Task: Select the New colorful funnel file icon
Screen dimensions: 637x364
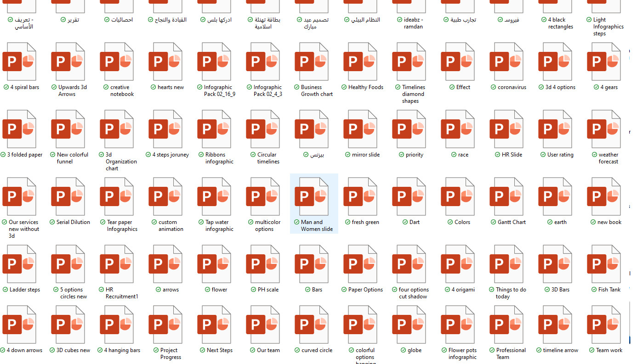Action: click(68, 129)
